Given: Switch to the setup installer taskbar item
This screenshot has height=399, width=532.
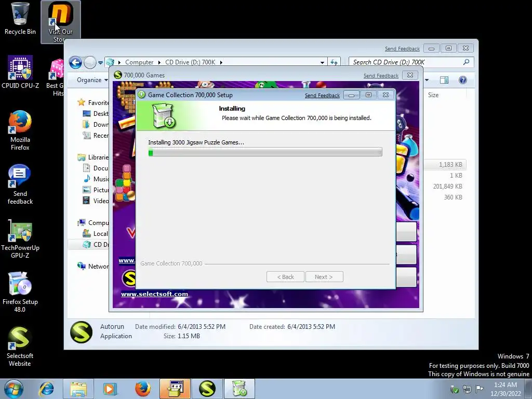Looking at the screenshot, I should (240, 389).
